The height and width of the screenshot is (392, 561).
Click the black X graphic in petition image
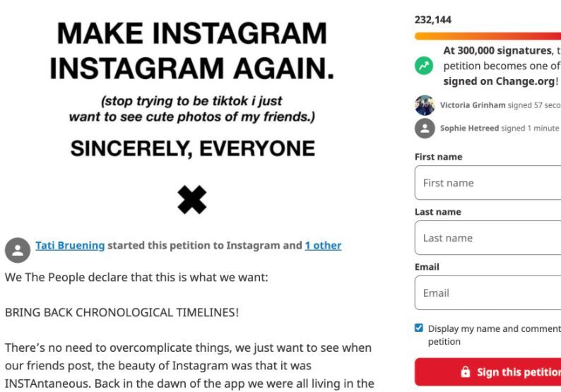[x=191, y=201]
